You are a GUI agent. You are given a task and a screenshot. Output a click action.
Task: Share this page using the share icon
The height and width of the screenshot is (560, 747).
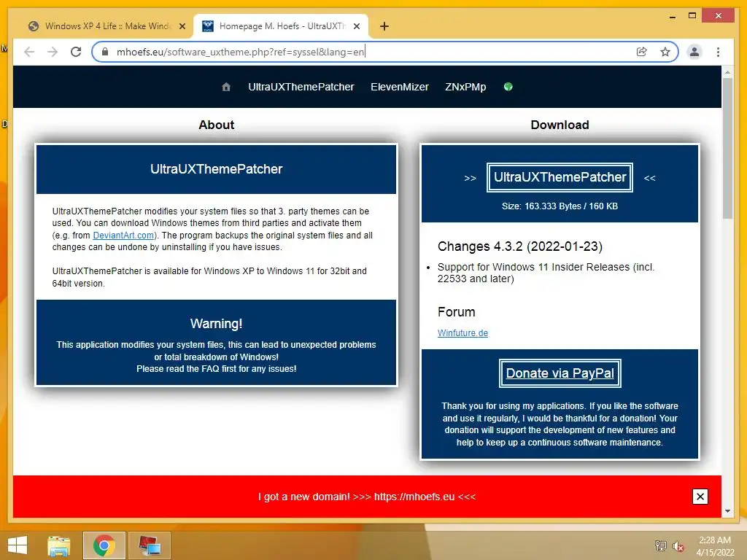click(642, 52)
